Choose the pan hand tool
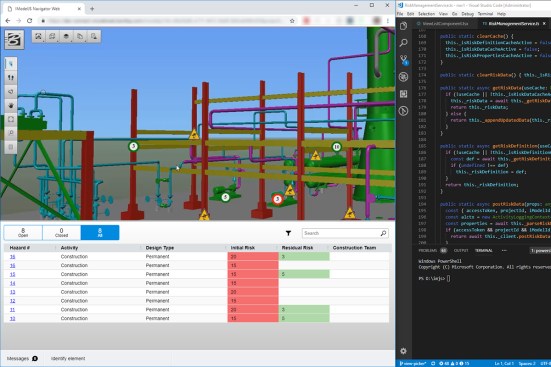Viewport: 551px width, 367px height. point(11,105)
